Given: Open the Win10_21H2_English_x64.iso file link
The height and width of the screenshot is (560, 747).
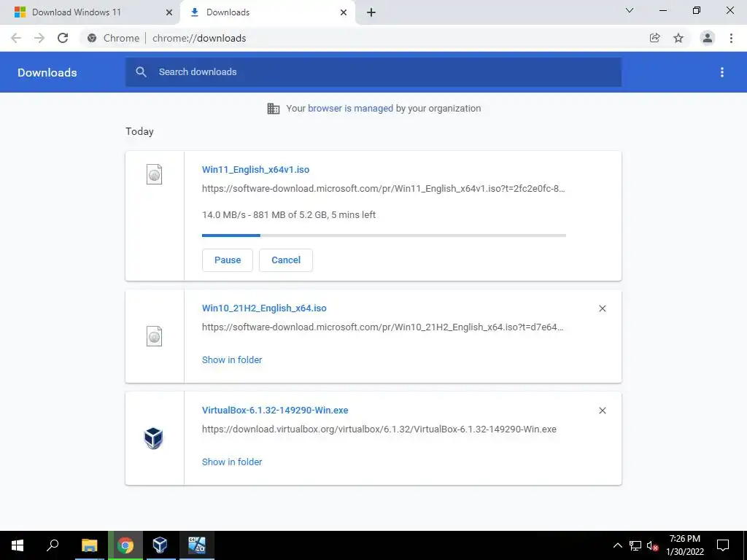Looking at the screenshot, I should (x=264, y=308).
